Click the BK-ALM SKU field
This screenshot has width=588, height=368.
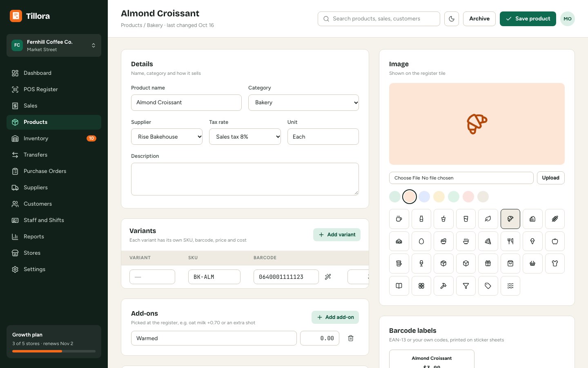point(214,277)
